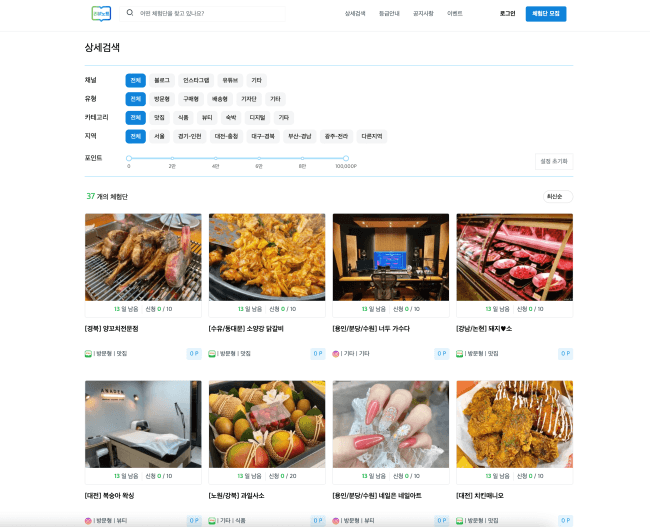
Task: Click the point slider minimum handle at 0
Action: (x=129, y=158)
